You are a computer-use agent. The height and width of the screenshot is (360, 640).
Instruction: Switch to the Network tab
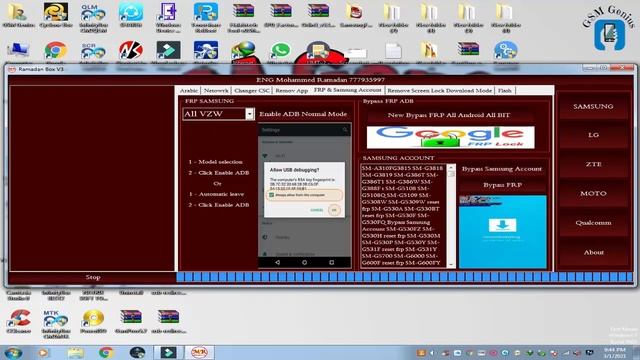click(216, 90)
